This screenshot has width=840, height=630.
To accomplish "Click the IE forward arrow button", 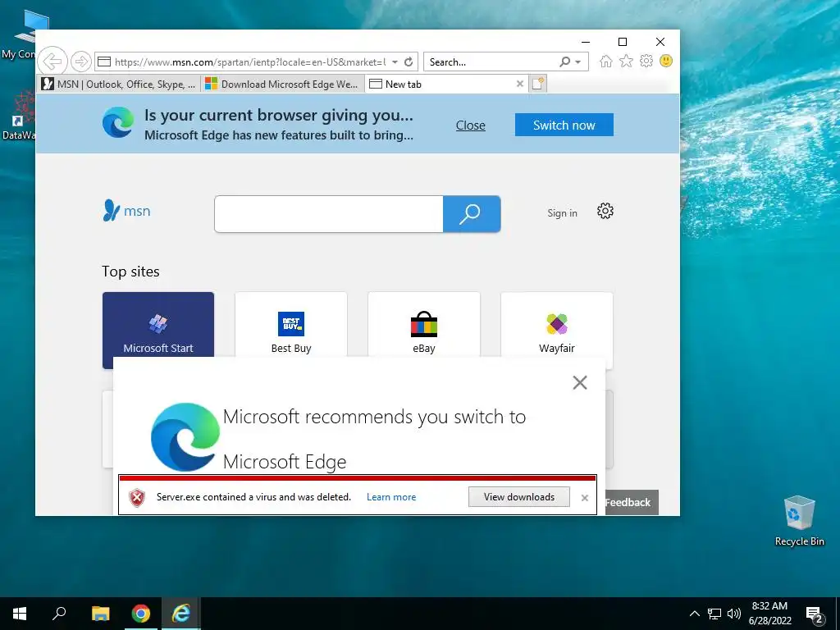I will click(x=81, y=62).
